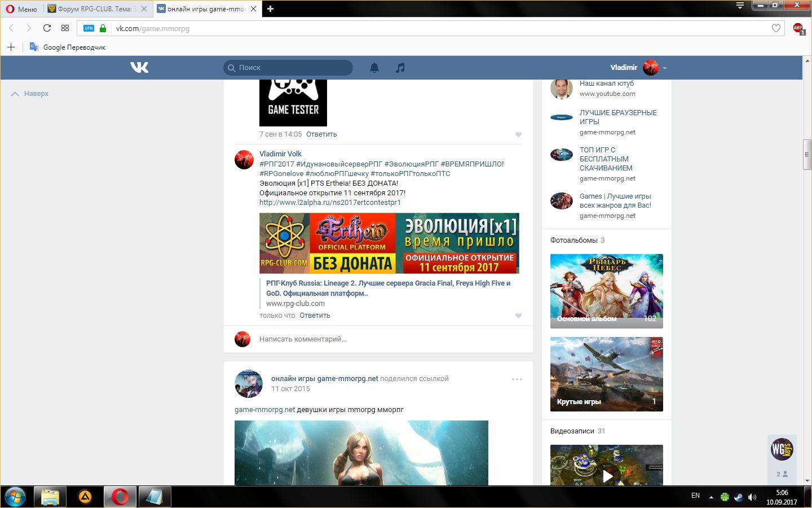Open Opera tab menu icon
Screen dimensions: 812x508
point(740,6)
